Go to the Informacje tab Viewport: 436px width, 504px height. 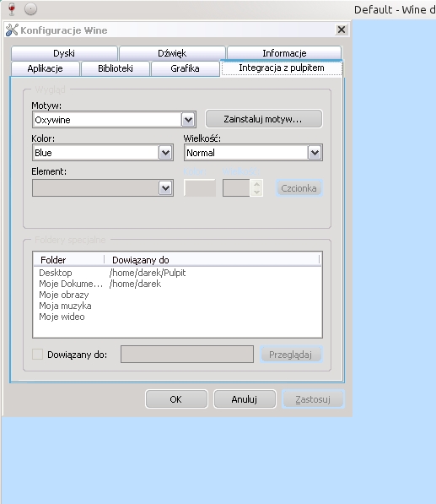pos(284,53)
